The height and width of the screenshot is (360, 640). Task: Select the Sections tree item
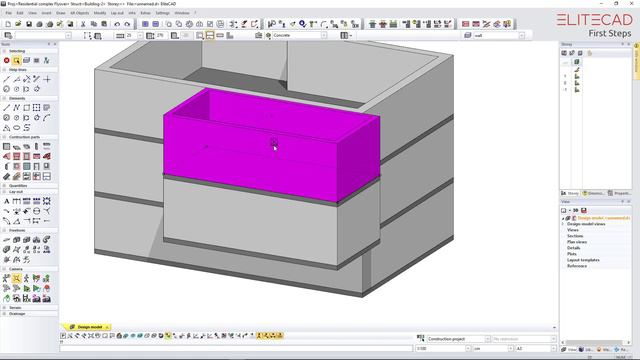click(575, 236)
